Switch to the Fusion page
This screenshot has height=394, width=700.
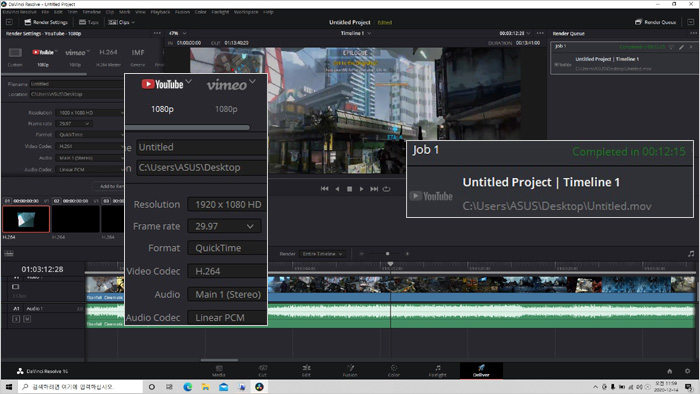(x=350, y=370)
